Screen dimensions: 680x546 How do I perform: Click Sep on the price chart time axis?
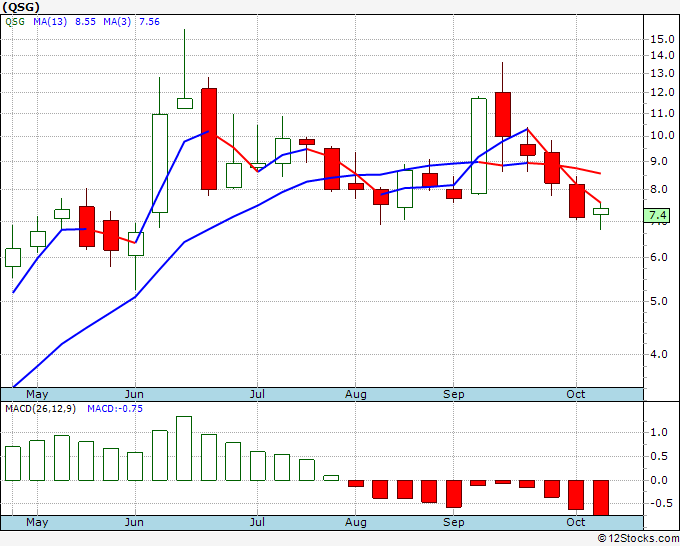(x=454, y=394)
